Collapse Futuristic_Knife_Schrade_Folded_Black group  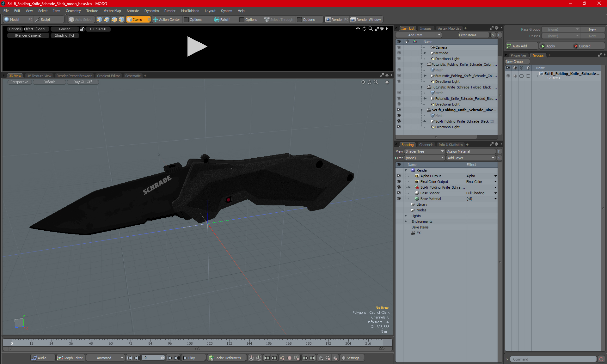click(421, 87)
